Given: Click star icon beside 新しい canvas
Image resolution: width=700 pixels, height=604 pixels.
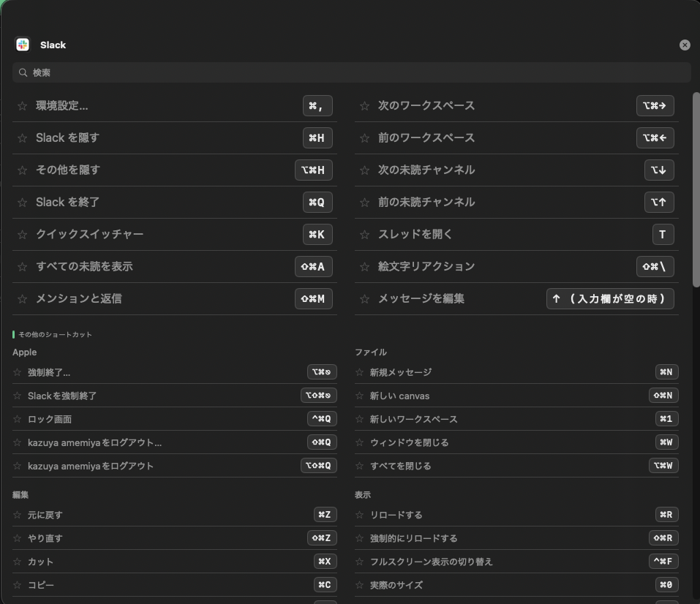Looking at the screenshot, I should 359,396.
